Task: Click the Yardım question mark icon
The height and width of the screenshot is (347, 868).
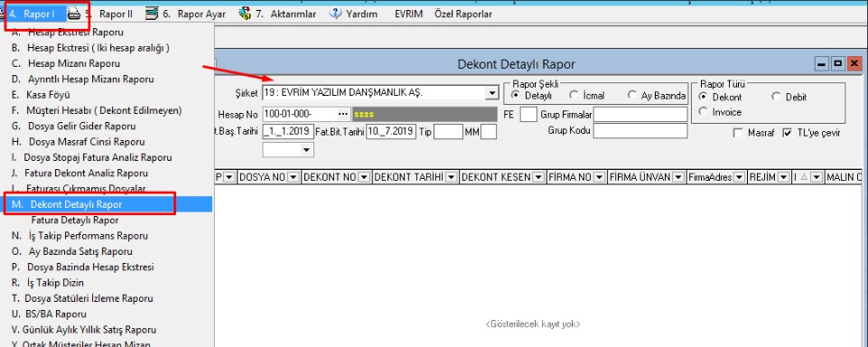Action: [x=335, y=14]
